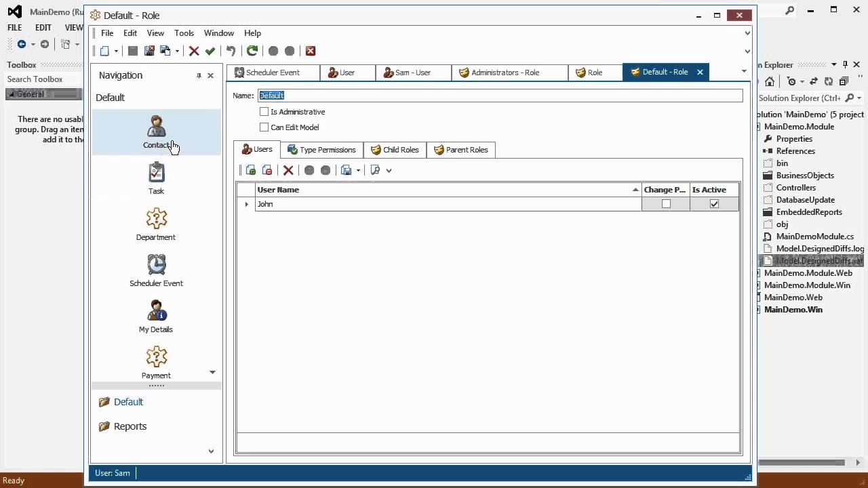Open the document tabs list dropdown

tap(744, 72)
